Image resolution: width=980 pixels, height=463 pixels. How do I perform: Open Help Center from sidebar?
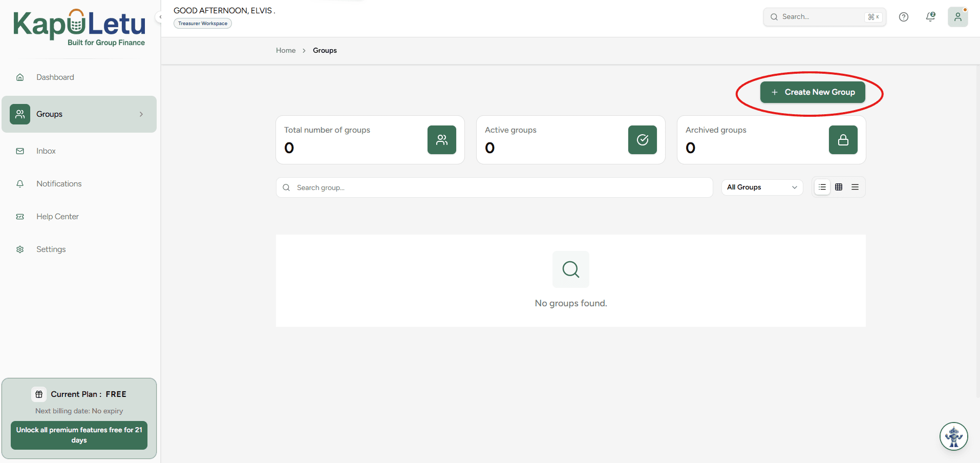click(57, 217)
